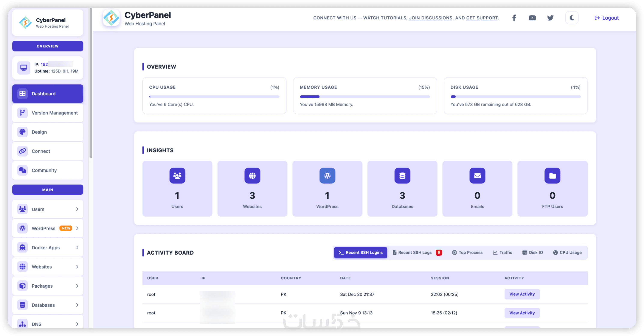Click the WordPress icon in the Insights card
Viewport: 644px width, 336px height.
click(x=327, y=176)
